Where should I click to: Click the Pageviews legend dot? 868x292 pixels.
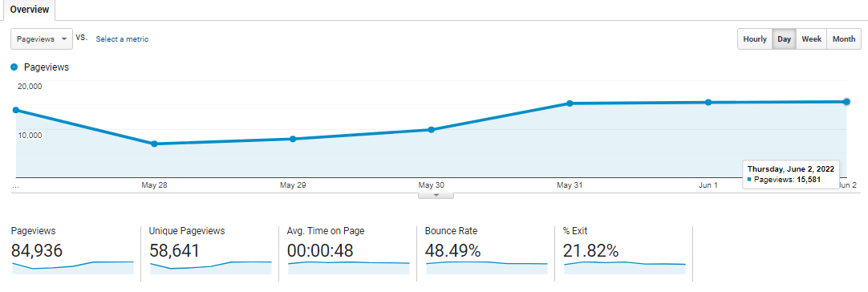point(14,67)
